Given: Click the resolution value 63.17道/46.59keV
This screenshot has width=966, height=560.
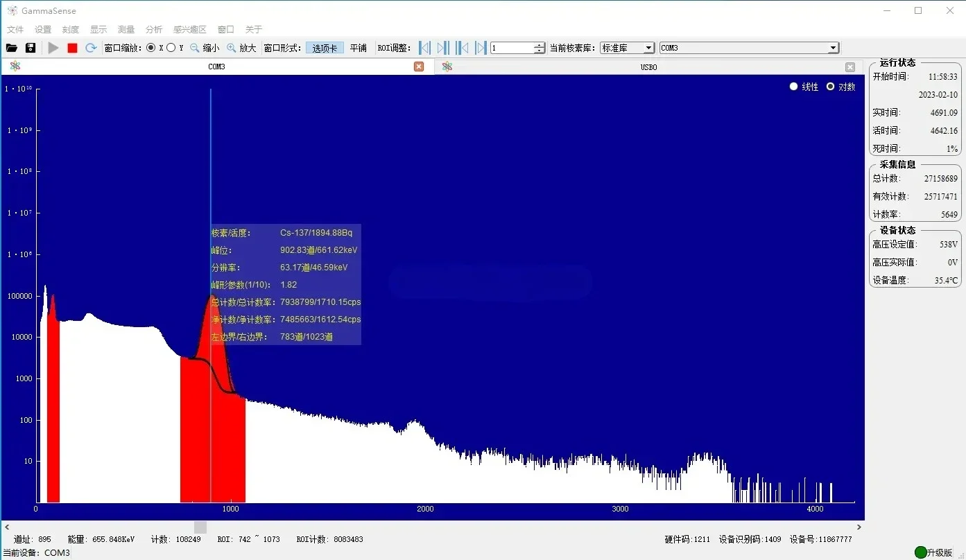Looking at the screenshot, I should point(314,268).
